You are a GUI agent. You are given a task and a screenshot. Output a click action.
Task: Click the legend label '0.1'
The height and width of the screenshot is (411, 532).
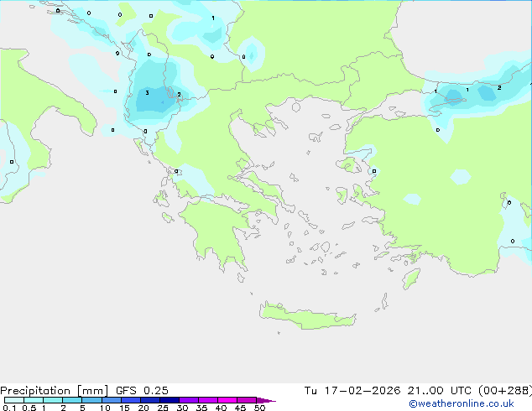click(x=9, y=408)
